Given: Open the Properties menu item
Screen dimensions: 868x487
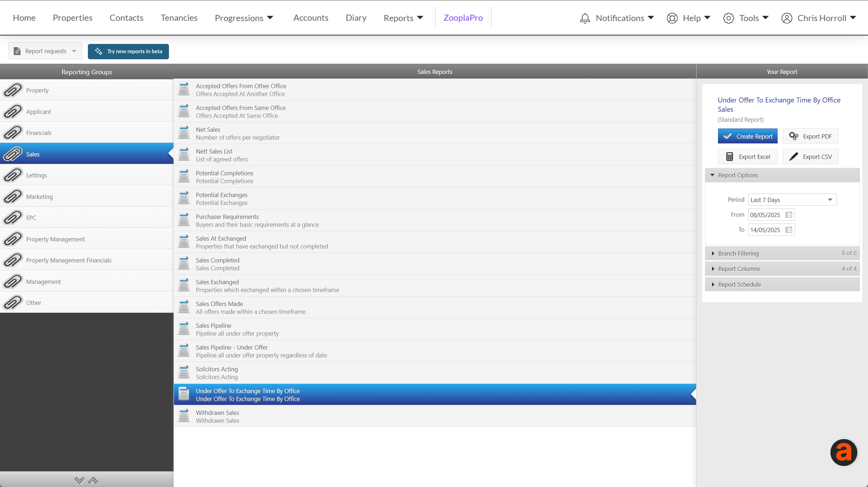Looking at the screenshot, I should click(73, 17).
